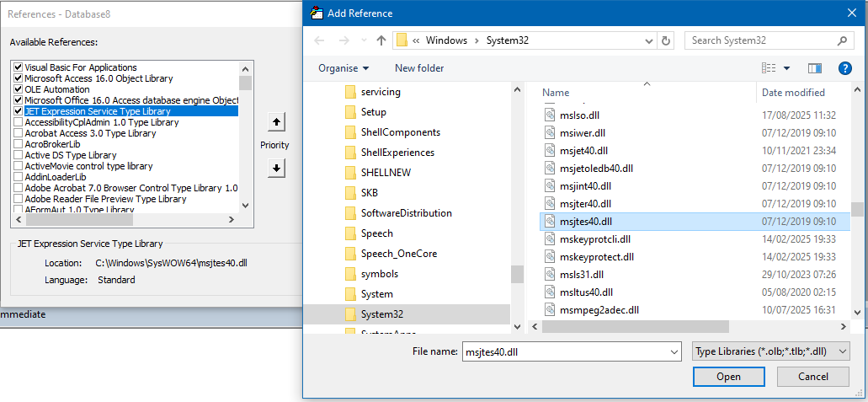Select the Setup folder in tree
This screenshot has width=868, height=402.
[x=374, y=112]
